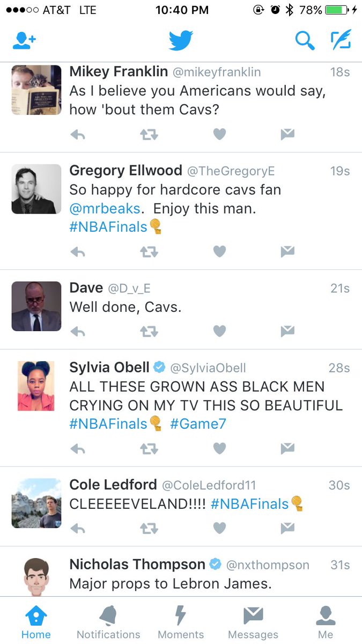Reply to Cole Ledford's tweet

pos(78,529)
